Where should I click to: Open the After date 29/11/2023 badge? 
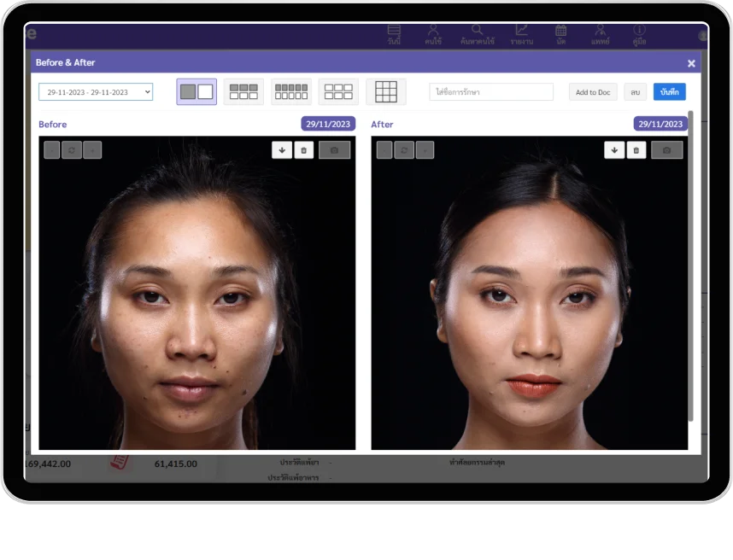point(660,124)
